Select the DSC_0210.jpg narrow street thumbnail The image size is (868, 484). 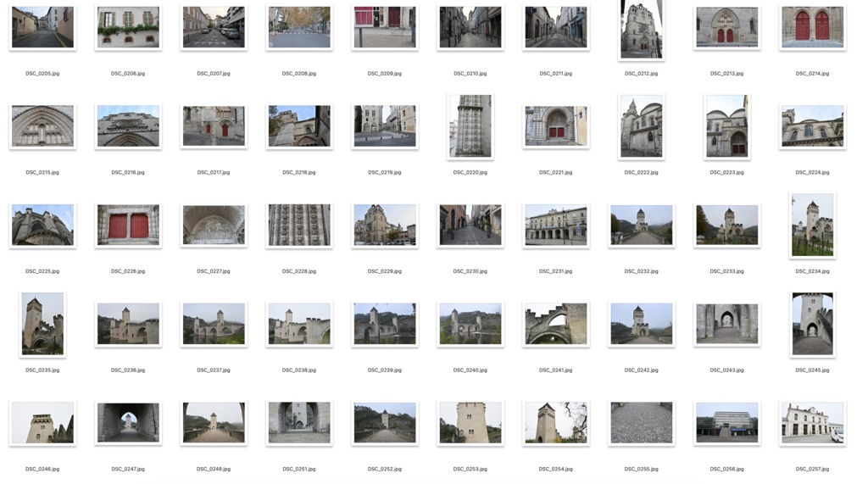[470, 27]
